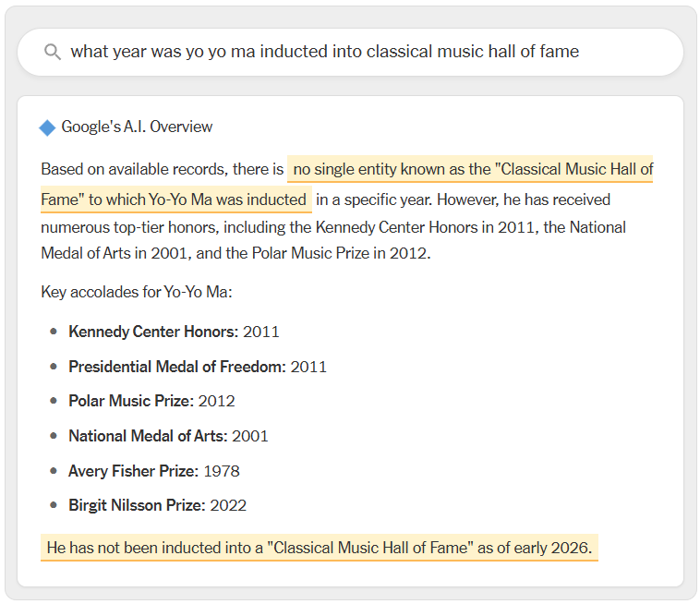Click the bullet before Kennedy Center Honors

point(54,332)
